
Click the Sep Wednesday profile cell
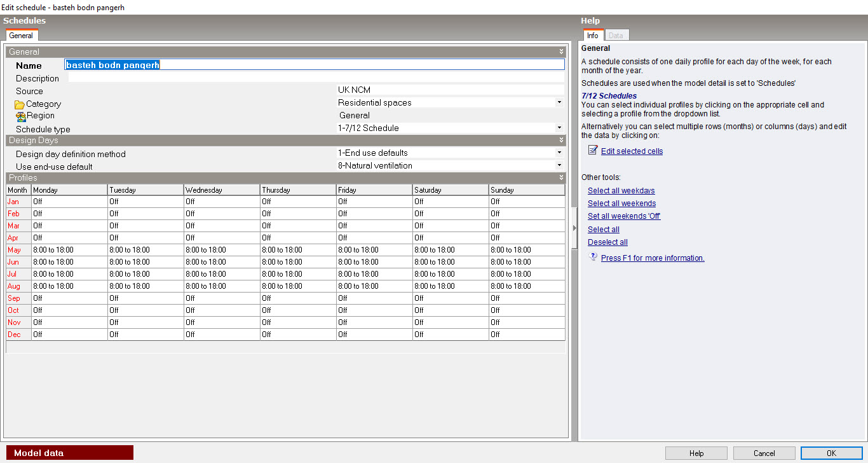tap(222, 298)
